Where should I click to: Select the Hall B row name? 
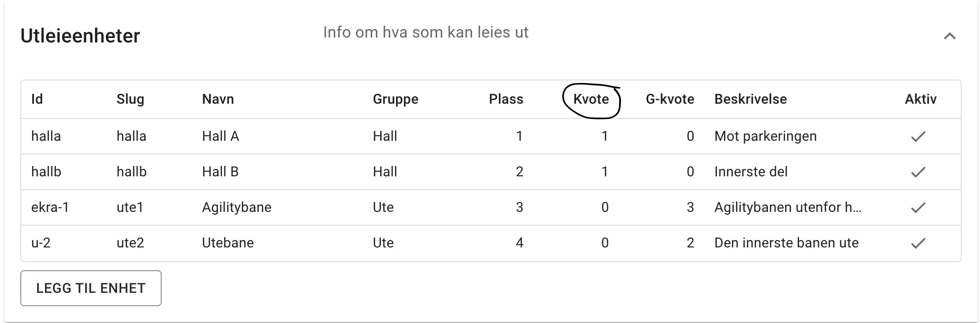click(x=221, y=172)
